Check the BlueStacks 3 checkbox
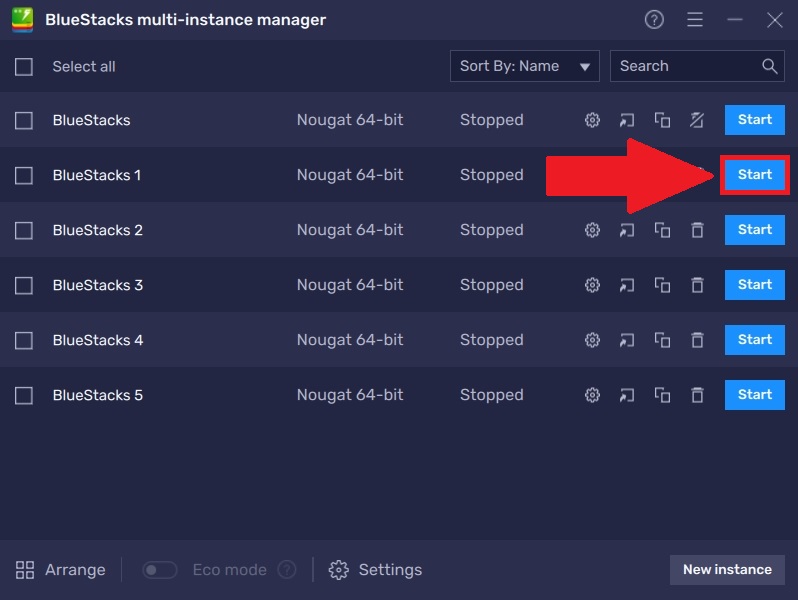This screenshot has width=798, height=600. coord(24,285)
